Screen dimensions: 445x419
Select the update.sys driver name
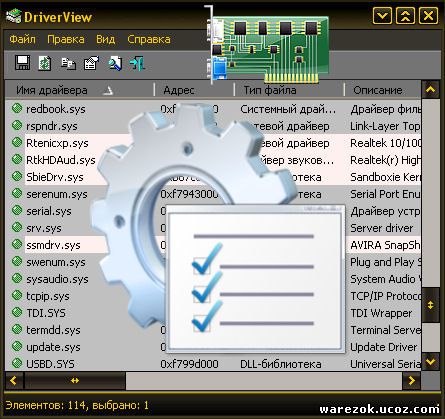point(53,347)
